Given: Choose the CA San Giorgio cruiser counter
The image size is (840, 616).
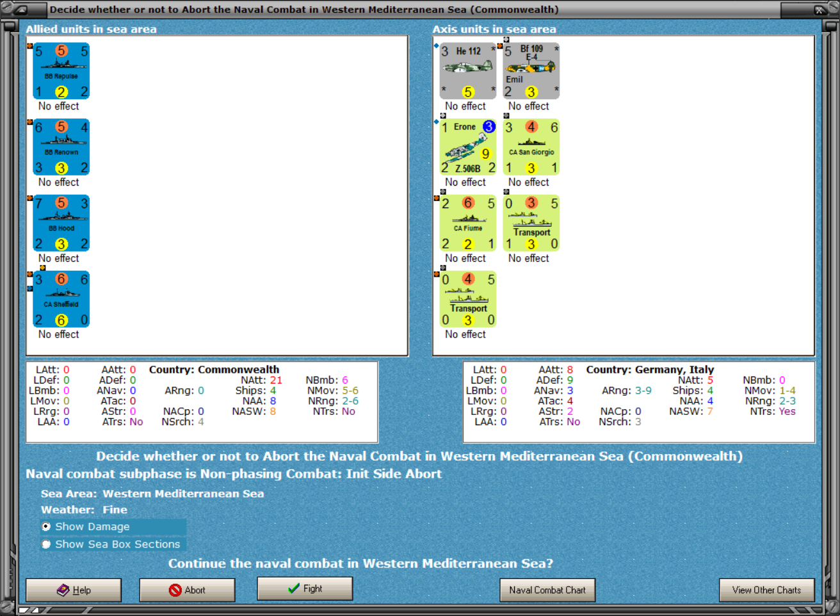Looking at the screenshot, I should pos(531,147).
